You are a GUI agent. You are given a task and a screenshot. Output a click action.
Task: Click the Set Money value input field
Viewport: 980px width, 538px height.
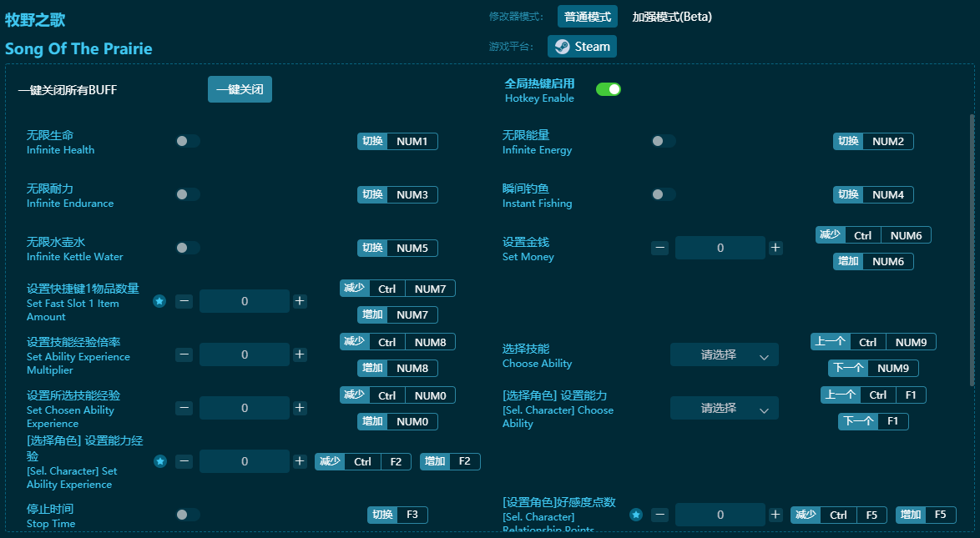pyautogui.click(x=720, y=248)
